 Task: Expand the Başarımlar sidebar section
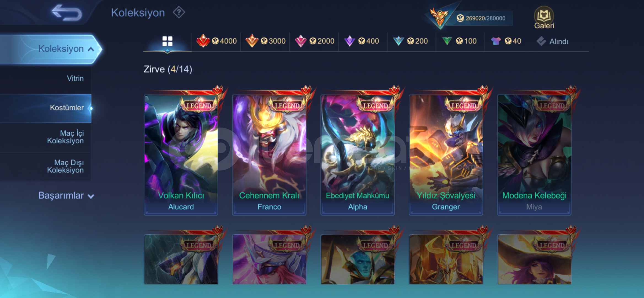click(66, 195)
